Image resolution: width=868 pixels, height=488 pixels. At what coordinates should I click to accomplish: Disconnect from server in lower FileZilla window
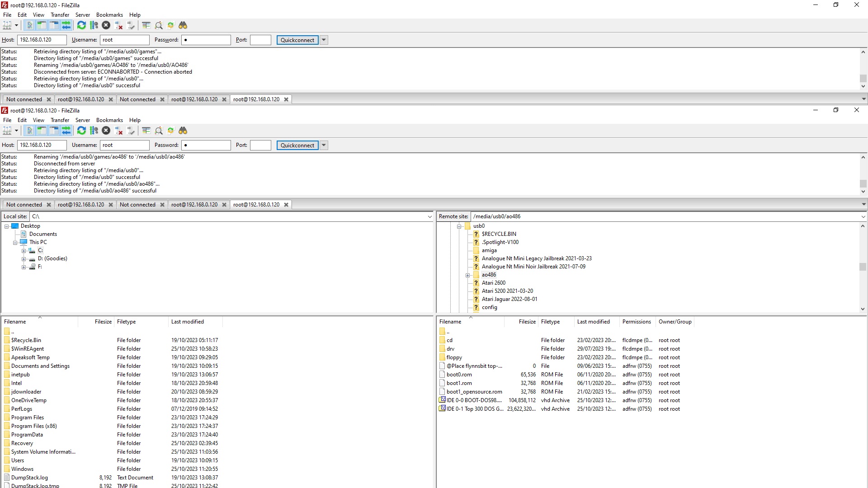pyautogui.click(x=118, y=131)
